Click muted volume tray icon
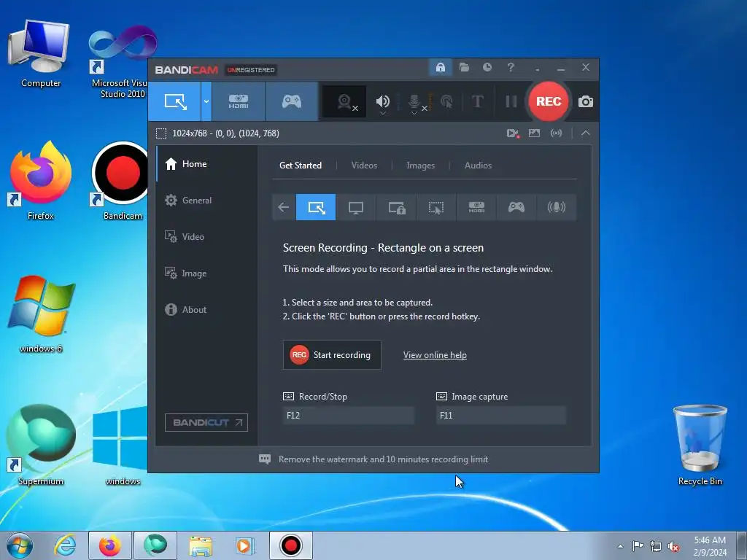Viewport: 747px width, 560px height. click(x=673, y=546)
